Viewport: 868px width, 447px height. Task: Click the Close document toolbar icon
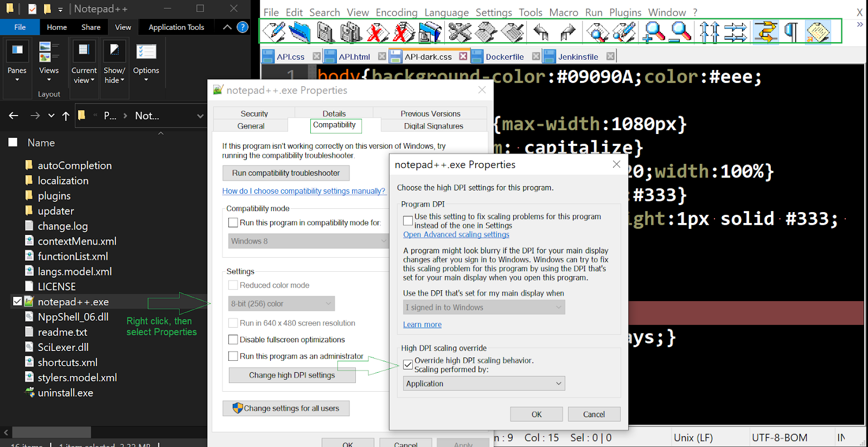click(378, 33)
